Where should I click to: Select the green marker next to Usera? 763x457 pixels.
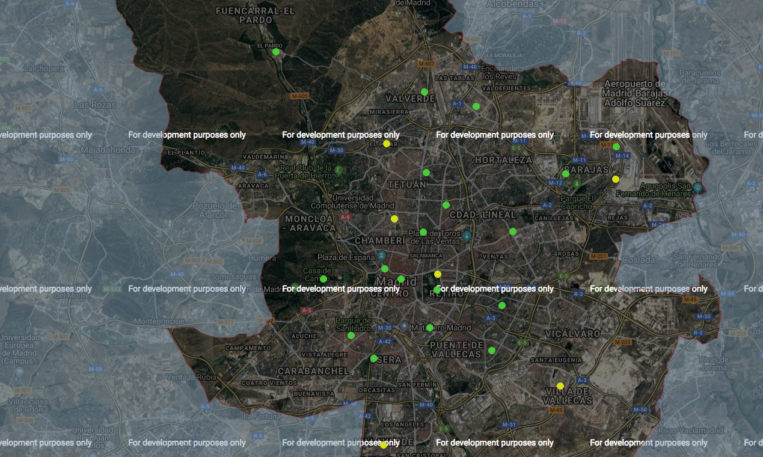click(374, 358)
